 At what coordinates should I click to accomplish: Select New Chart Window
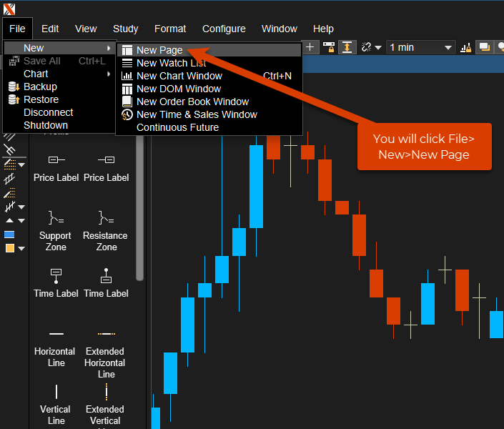pos(209,76)
